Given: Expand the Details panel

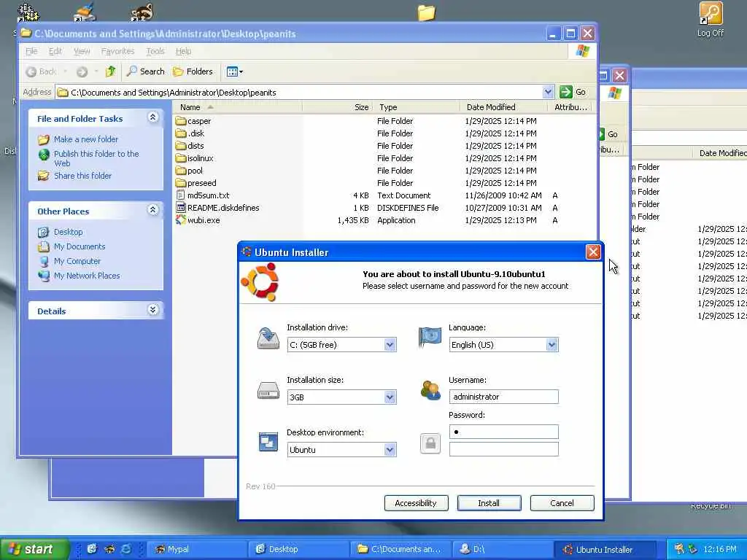Looking at the screenshot, I should point(153,310).
